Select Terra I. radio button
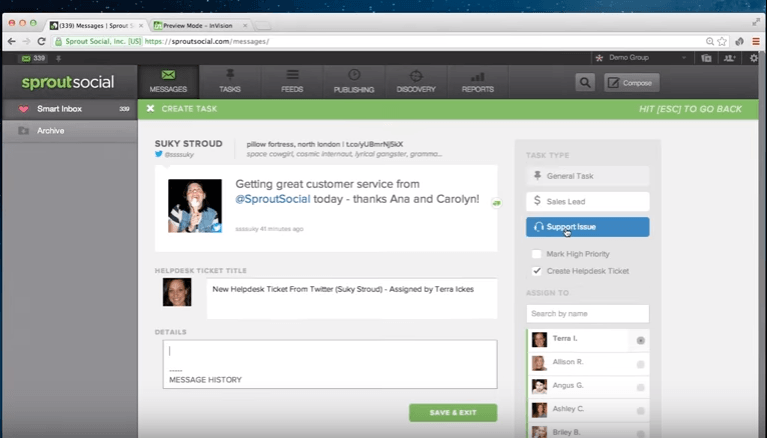Screen dimensions: 767x438 [640, 341]
